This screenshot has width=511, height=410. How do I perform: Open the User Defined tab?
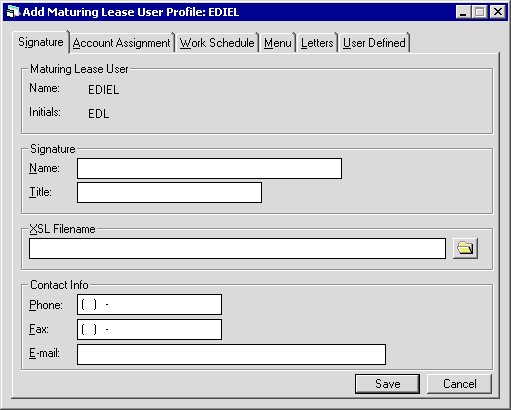(374, 43)
